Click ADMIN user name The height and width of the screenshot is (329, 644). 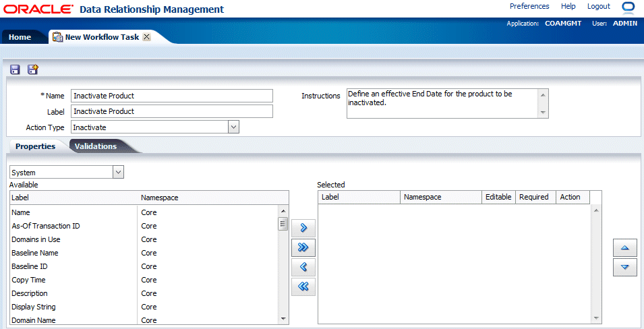pyautogui.click(x=625, y=24)
